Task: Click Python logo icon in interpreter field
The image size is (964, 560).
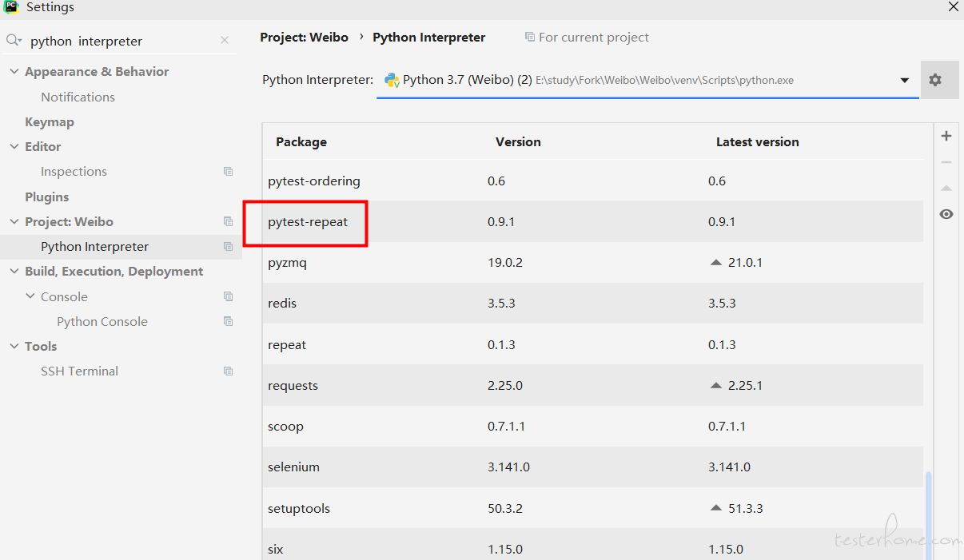Action: coord(392,80)
